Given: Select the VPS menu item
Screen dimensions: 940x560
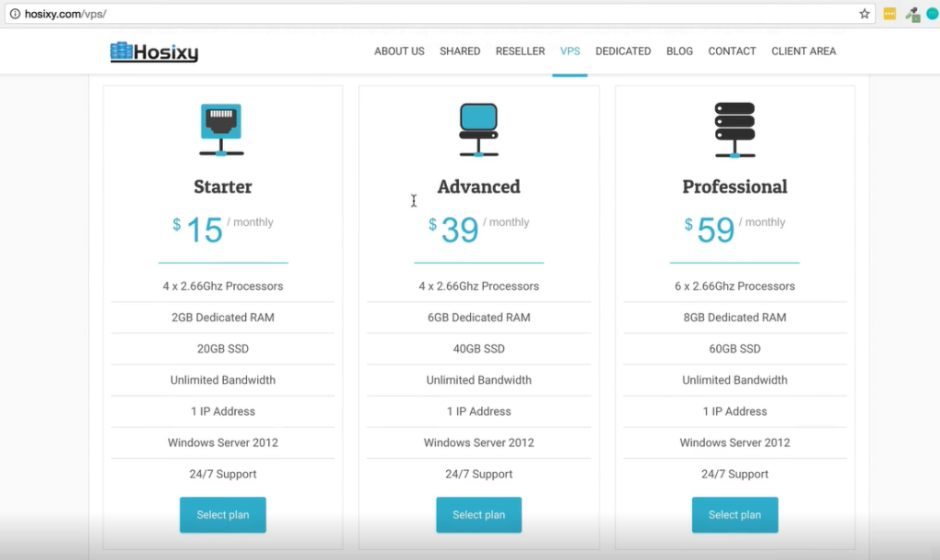Looking at the screenshot, I should [570, 51].
